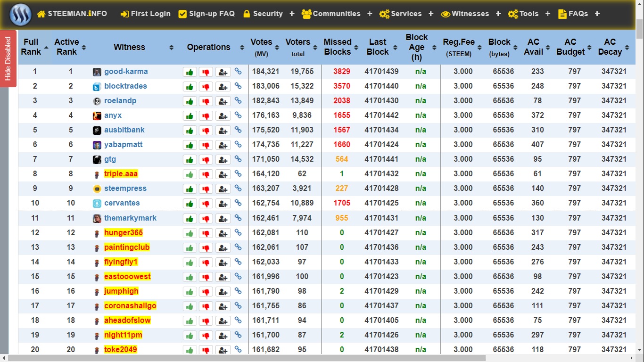Click thumbs-up for ausbitbank
Screen dimensions: 644x362
click(190, 131)
